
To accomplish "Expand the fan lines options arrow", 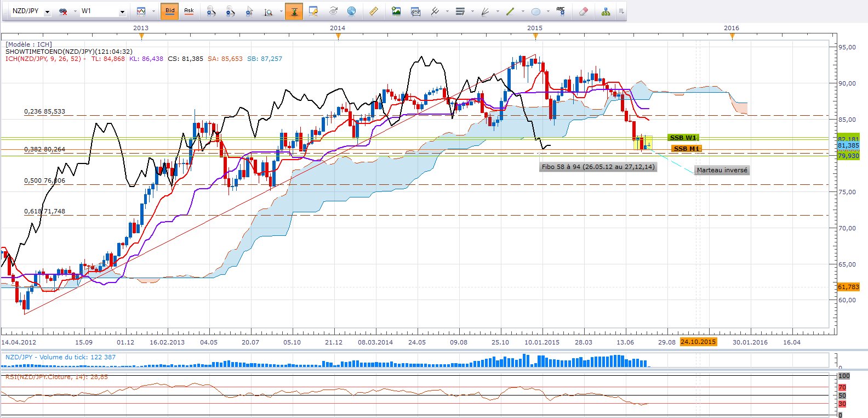I will tap(498, 11).
